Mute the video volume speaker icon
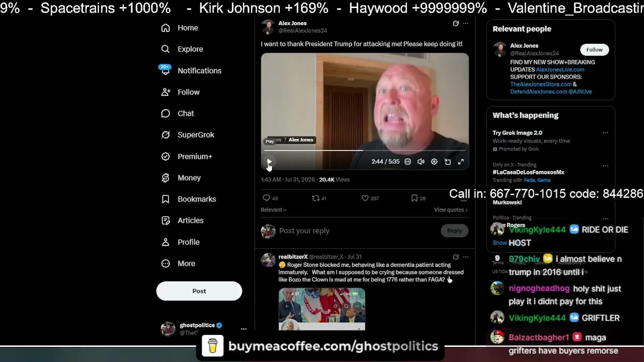 421,162
